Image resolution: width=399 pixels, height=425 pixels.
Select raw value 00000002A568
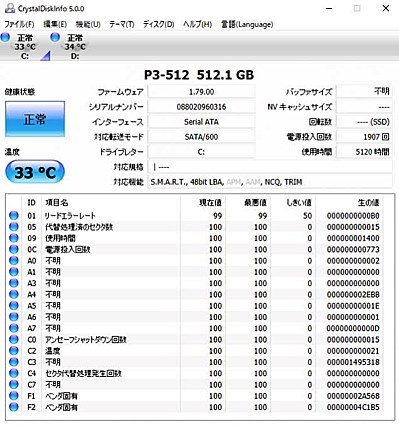353,396
